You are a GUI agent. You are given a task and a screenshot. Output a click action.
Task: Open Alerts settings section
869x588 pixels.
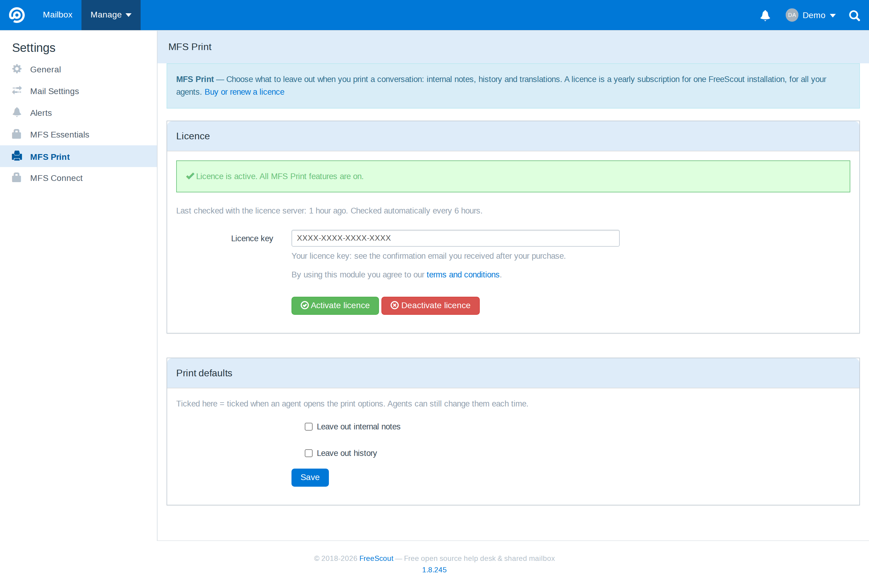(78, 113)
